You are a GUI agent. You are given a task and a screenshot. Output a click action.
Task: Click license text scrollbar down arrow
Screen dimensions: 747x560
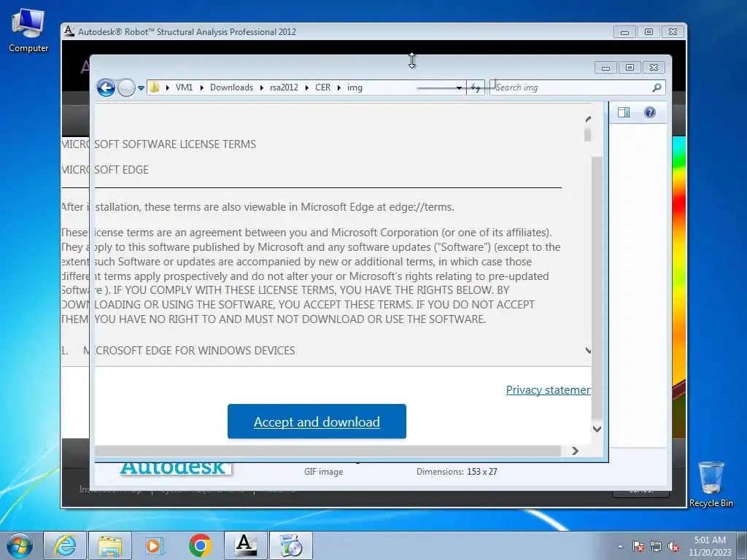pos(588,351)
